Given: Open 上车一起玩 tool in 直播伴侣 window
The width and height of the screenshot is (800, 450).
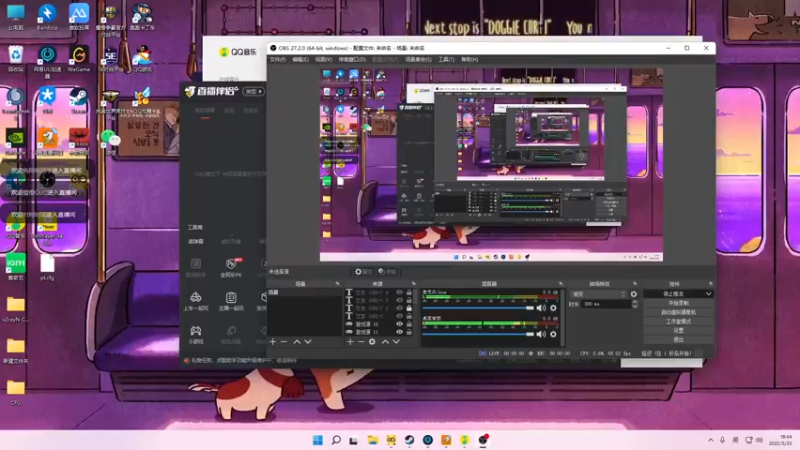Looking at the screenshot, I should pyautogui.click(x=195, y=301).
